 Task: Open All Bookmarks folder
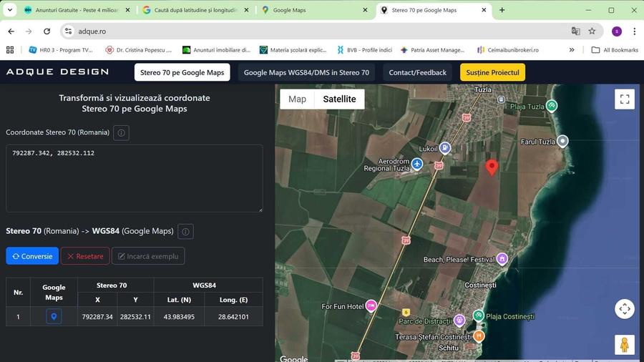(x=615, y=50)
